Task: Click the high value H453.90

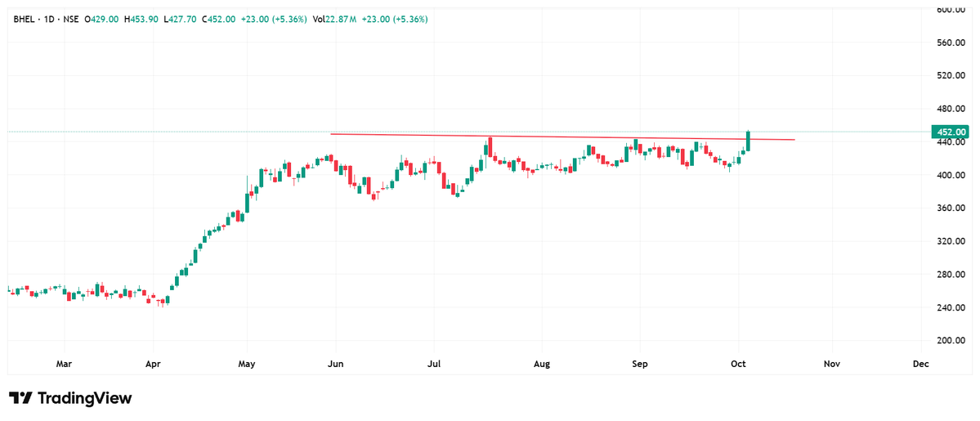Action: click(142, 20)
